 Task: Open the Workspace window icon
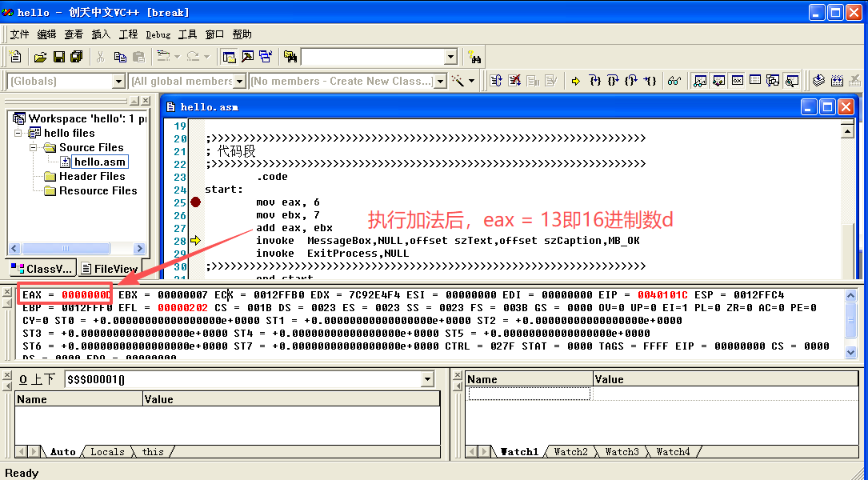coord(229,57)
